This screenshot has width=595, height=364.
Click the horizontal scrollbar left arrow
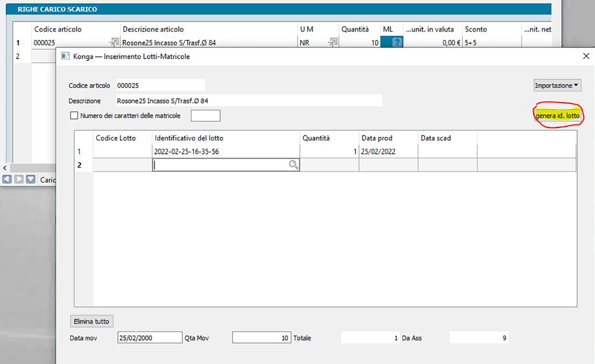(5, 168)
